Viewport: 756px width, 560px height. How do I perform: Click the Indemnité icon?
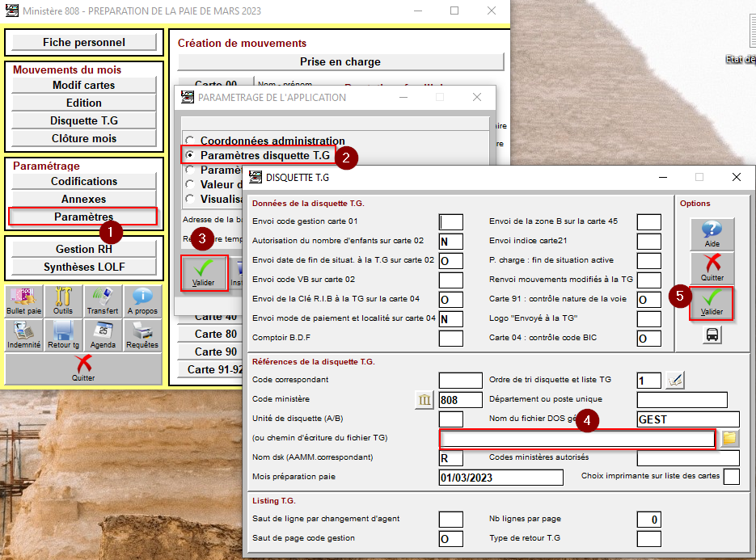coord(24,333)
